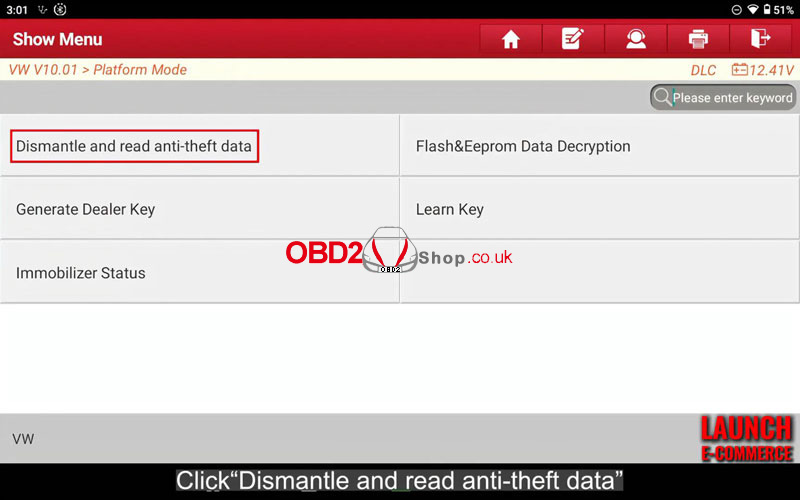Viewport: 800px width, 500px height.
Task: Click the DLC connection label
Action: 703,70
